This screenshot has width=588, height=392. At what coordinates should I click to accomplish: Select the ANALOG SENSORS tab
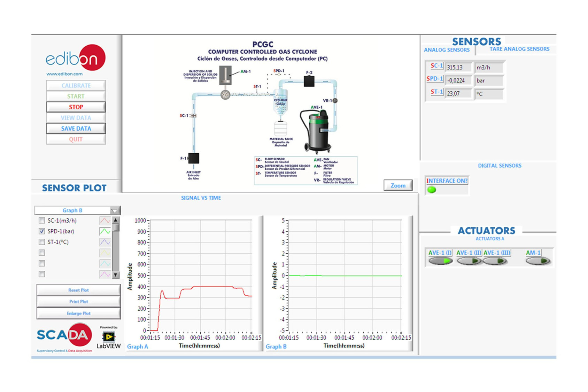(x=447, y=50)
